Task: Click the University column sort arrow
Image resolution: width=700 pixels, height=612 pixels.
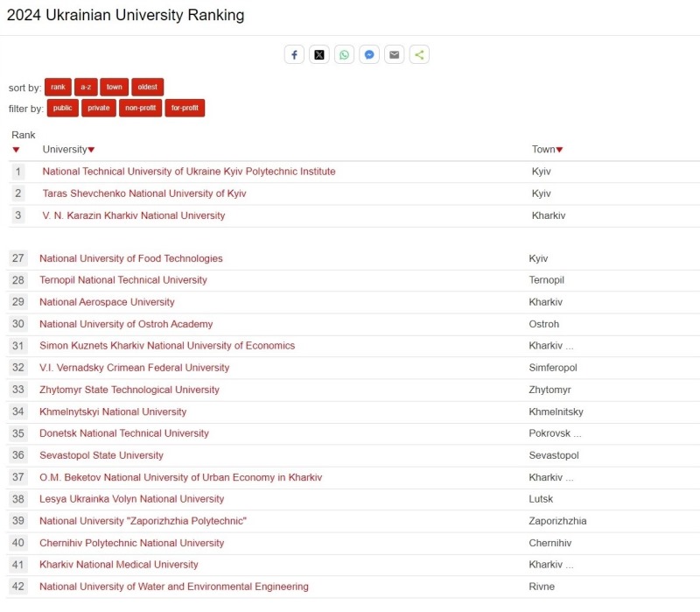Action: 92,150
